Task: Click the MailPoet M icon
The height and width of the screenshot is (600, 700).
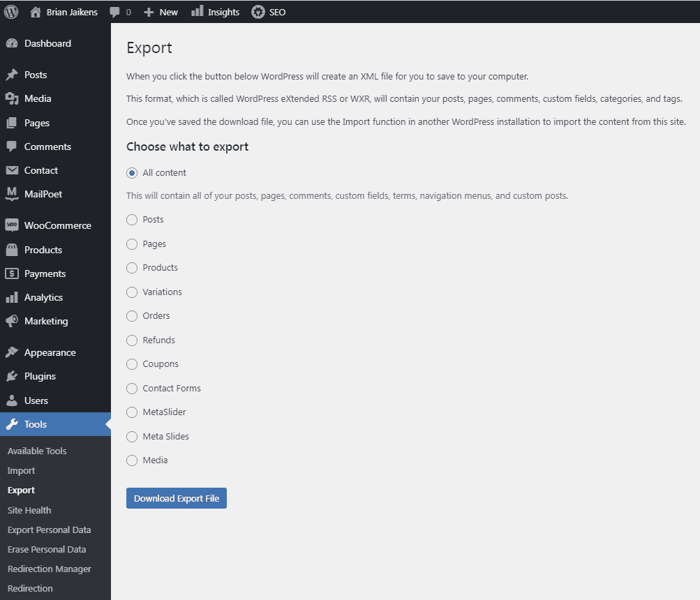Action: (x=12, y=194)
